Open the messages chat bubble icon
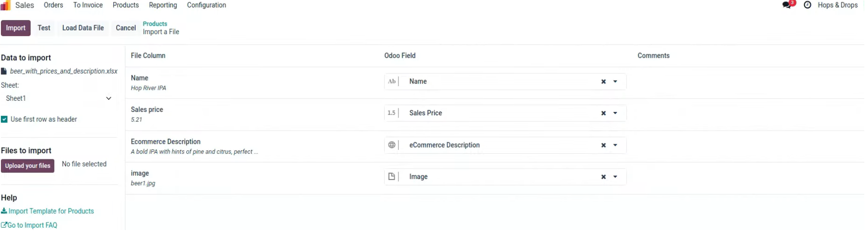 point(787,5)
